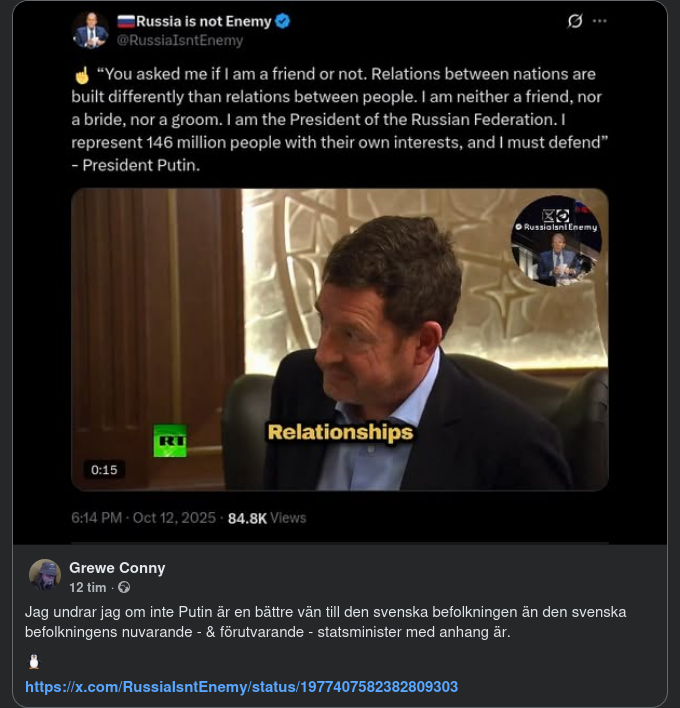Click the Russia is not Enemy profile avatar
The height and width of the screenshot is (708, 680).
click(90, 30)
